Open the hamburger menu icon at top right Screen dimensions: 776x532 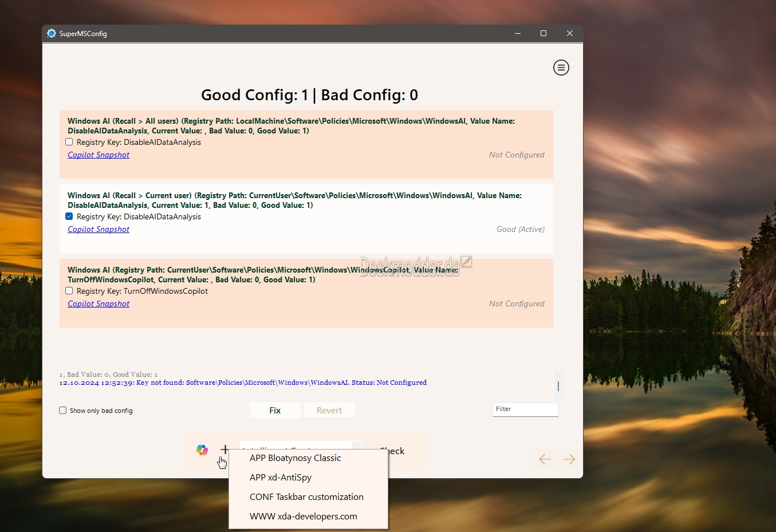click(x=561, y=68)
